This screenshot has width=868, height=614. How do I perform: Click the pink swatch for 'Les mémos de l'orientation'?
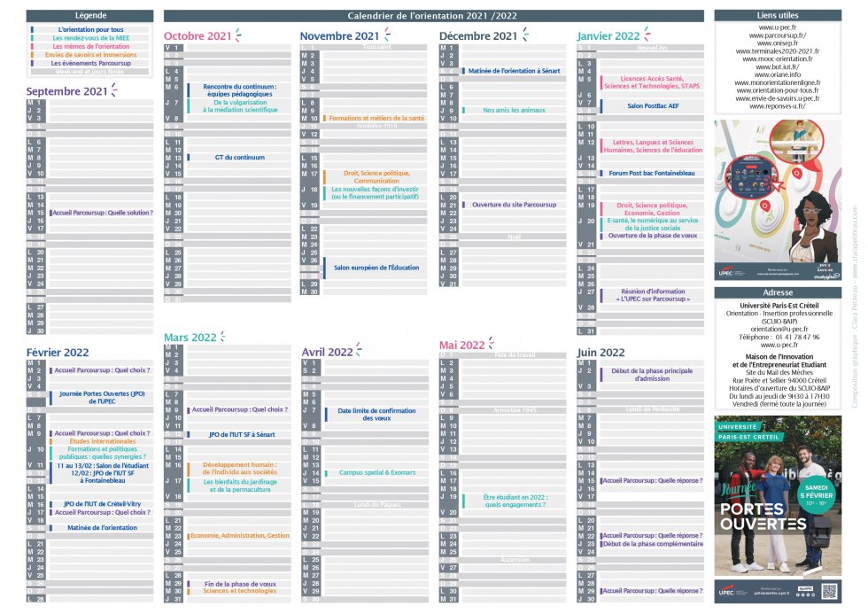click(x=32, y=46)
